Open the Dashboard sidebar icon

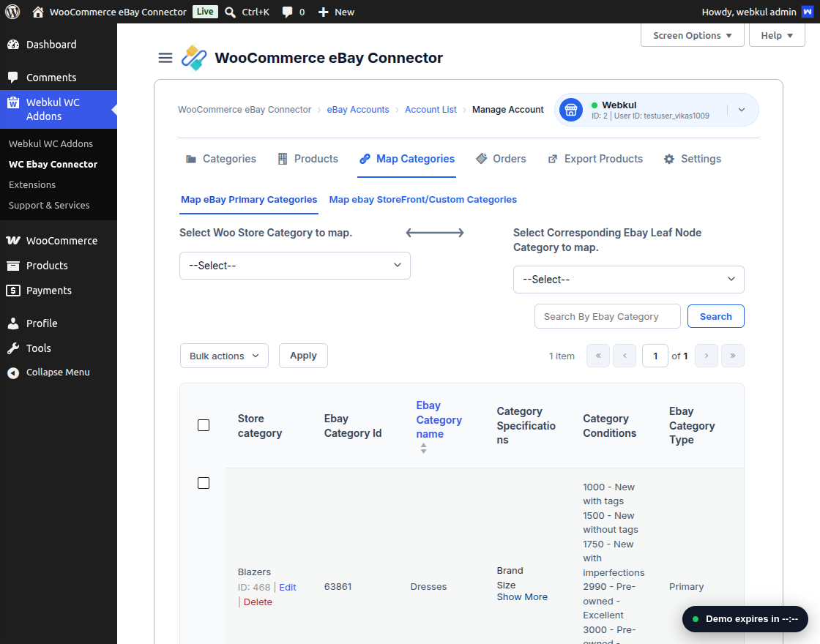13,45
